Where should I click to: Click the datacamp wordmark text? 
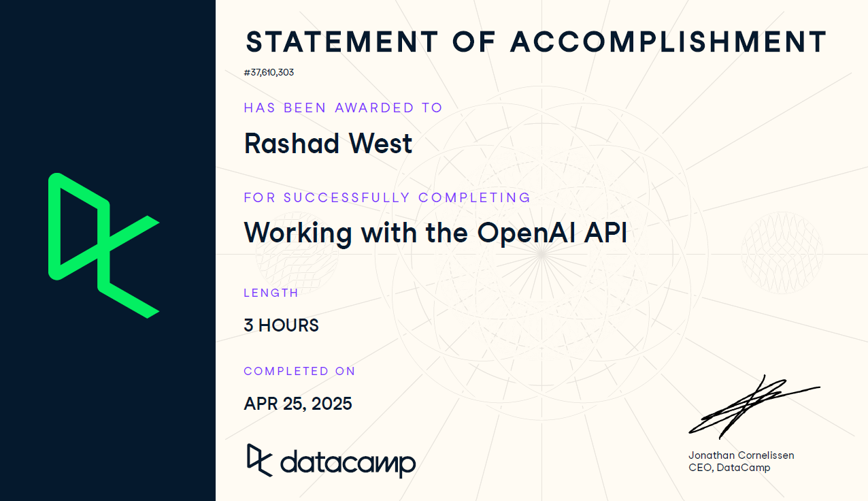348,464
